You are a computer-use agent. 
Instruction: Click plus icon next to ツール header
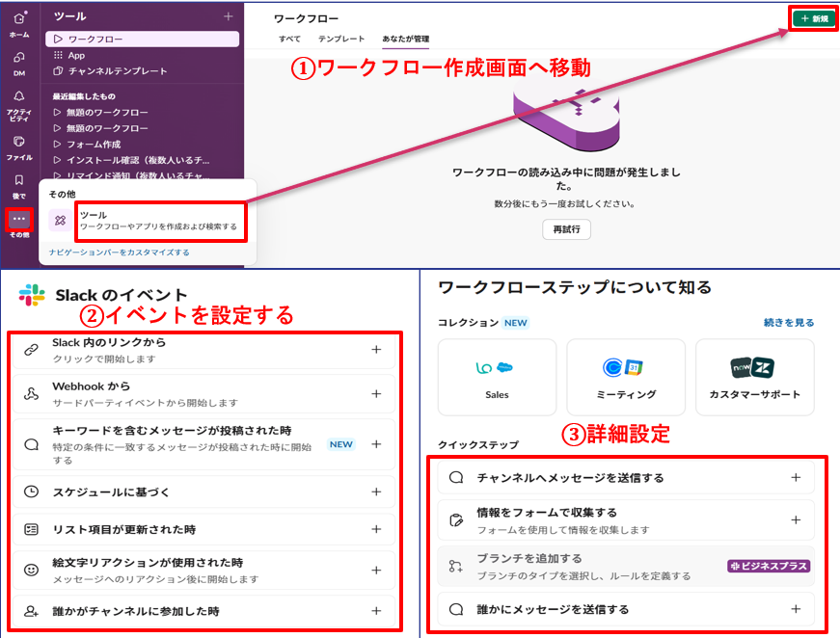tap(228, 16)
